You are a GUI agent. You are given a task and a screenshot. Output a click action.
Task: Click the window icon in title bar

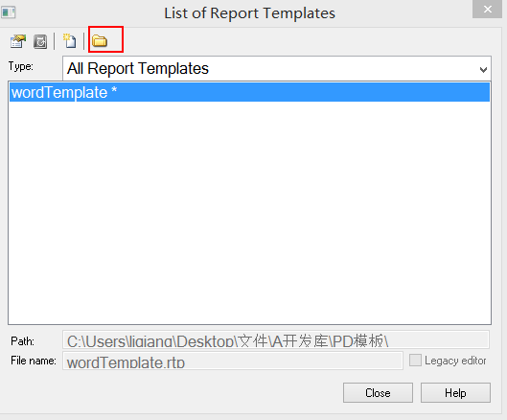(8, 12)
